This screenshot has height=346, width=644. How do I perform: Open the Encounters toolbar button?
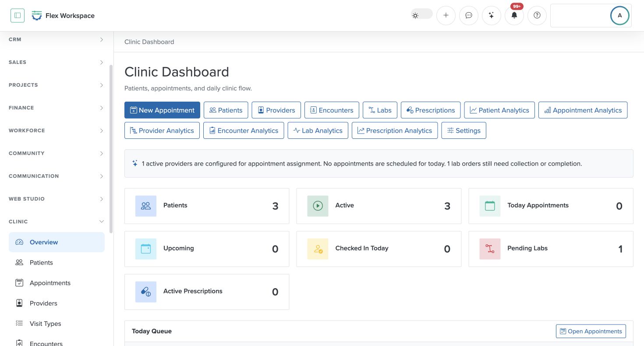(332, 110)
